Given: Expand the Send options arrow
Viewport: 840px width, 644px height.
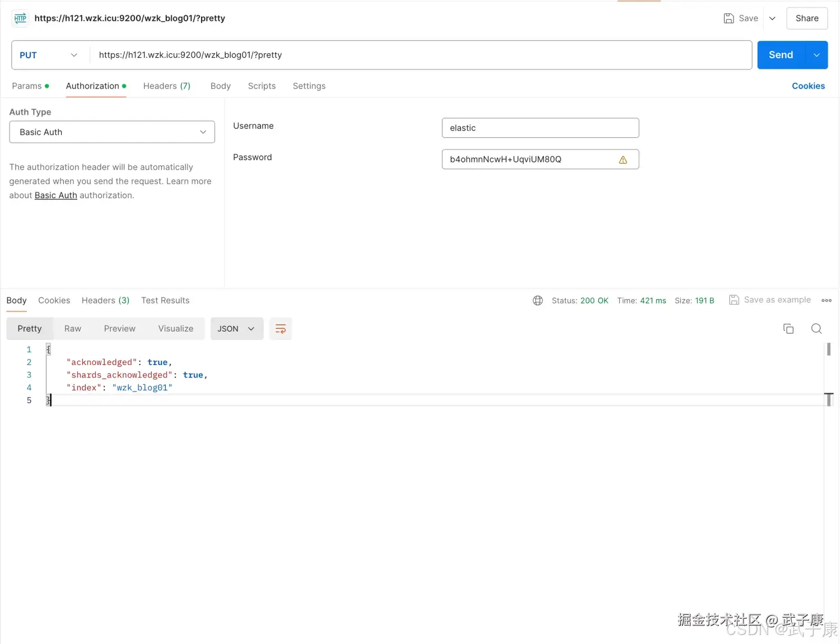Looking at the screenshot, I should [816, 55].
